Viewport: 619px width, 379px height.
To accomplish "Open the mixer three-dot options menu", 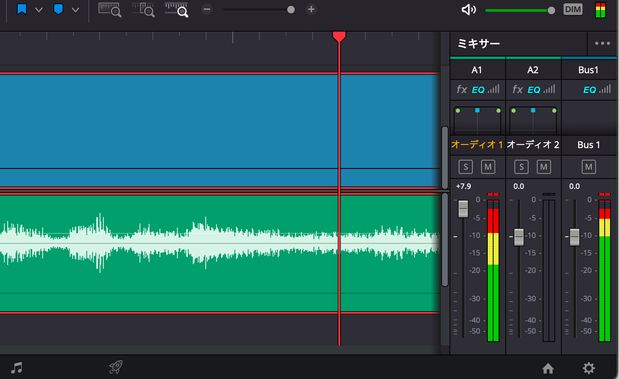I will 602,43.
